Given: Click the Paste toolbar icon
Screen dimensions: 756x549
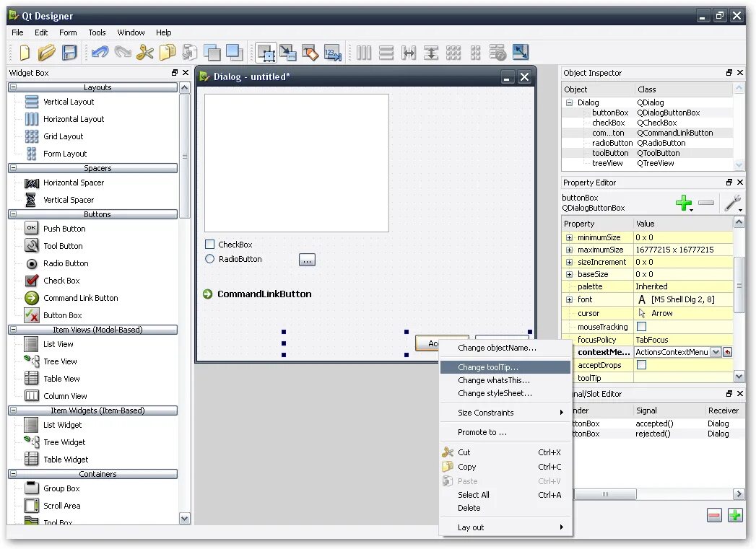Looking at the screenshot, I should tap(189, 52).
